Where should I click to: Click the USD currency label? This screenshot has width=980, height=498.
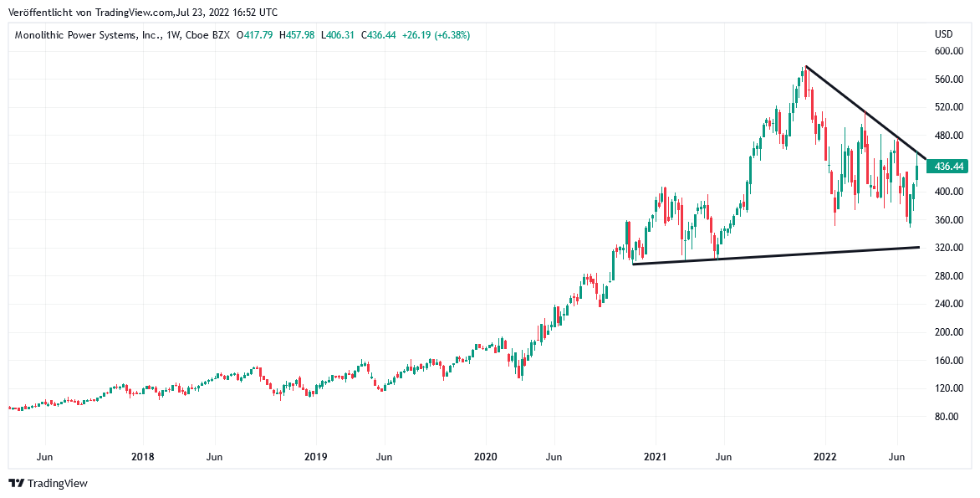point(944,33)
